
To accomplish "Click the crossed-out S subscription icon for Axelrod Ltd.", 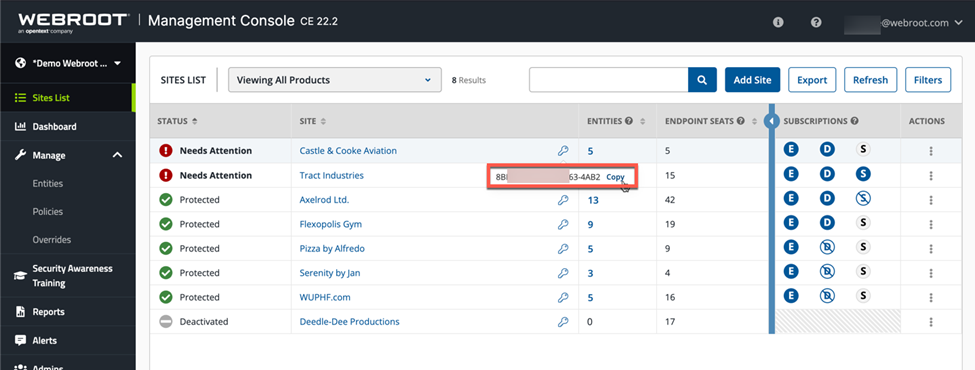I will click(x=863, y=198).
